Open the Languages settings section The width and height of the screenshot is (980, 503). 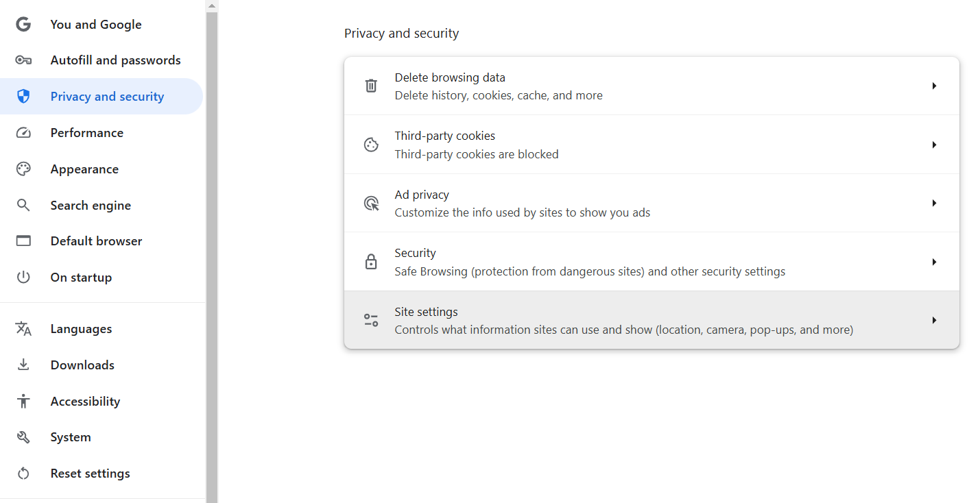click(x=81, y=329)
